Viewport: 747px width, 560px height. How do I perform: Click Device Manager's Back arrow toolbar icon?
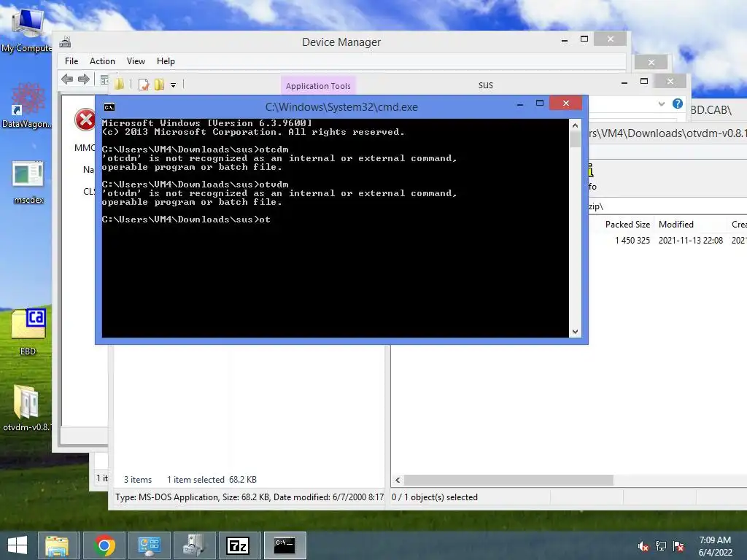tap(67, 79)
